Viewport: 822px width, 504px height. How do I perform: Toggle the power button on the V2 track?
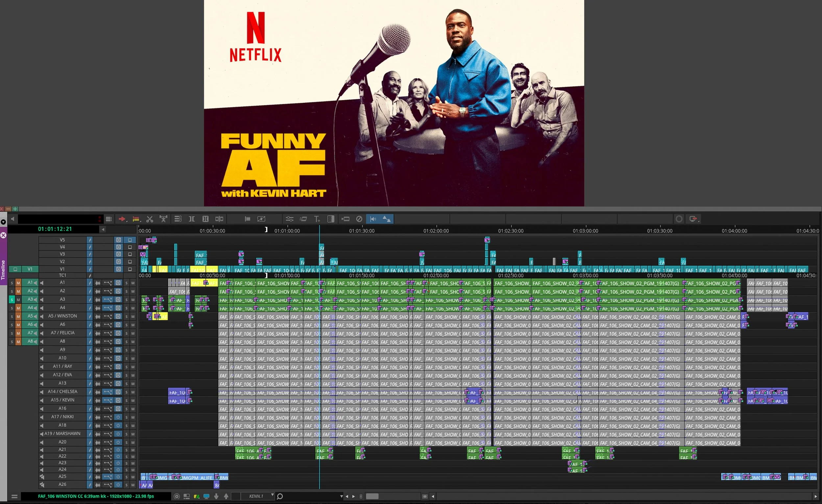pyautogui.click(x=118, y=261)
